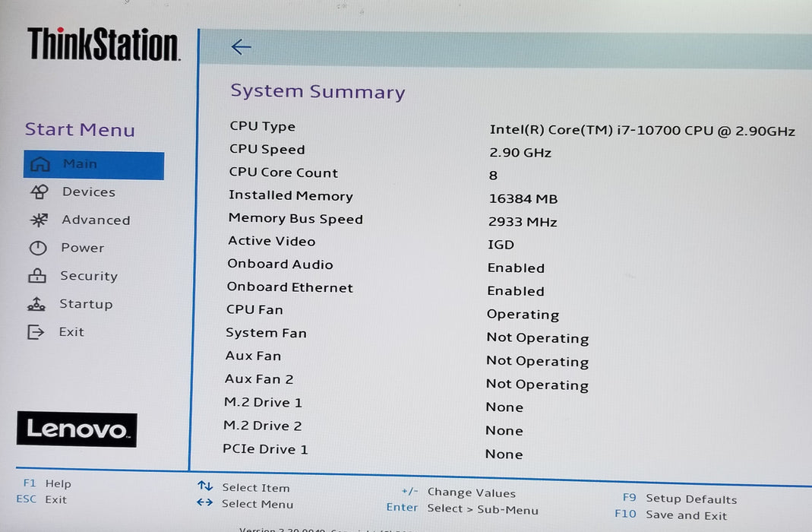Click the System Fan Not Operating value
Viewport: 812px width, 532px height.
pyautogui.click(x=538, y=338)
